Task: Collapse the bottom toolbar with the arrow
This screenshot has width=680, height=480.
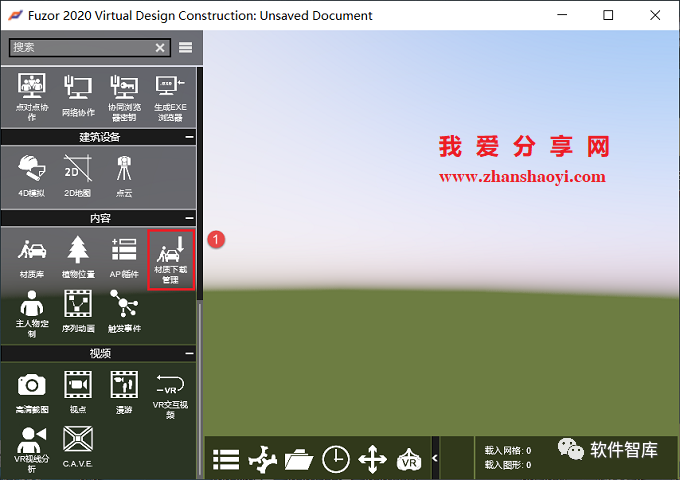Action: [435, 458]
